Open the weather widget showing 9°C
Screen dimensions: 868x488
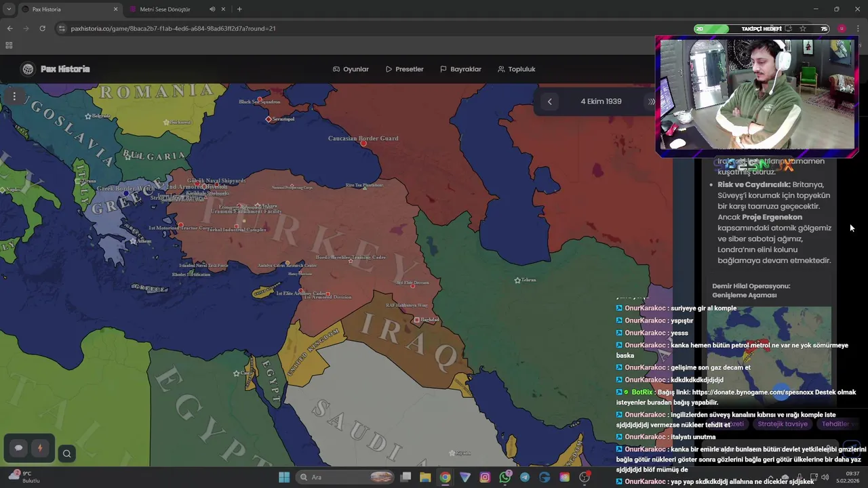coord(24,477)
